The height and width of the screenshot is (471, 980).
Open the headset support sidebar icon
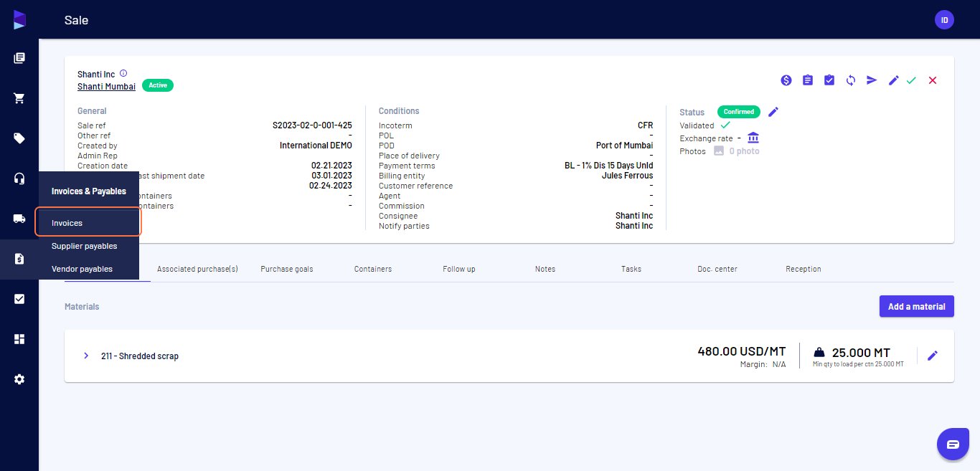(x=19, y=179)
